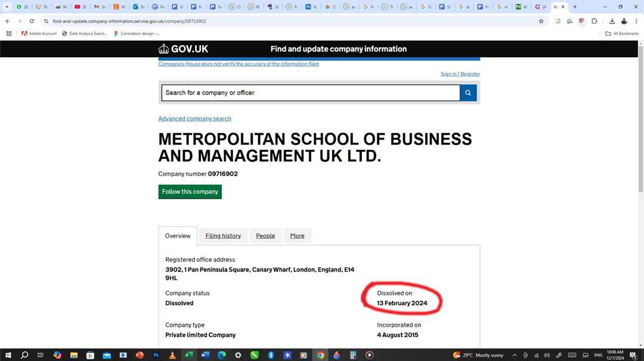Switch to the Filing history tab
Image resolution: width=644 pixels, height=361 pixels.
[223, 236]
